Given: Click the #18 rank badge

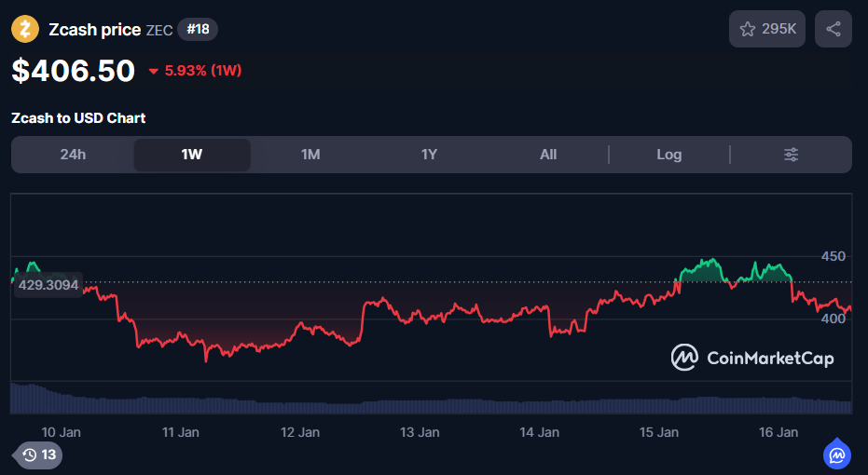Looking at the screenshot, I should [x=199, y=29].
